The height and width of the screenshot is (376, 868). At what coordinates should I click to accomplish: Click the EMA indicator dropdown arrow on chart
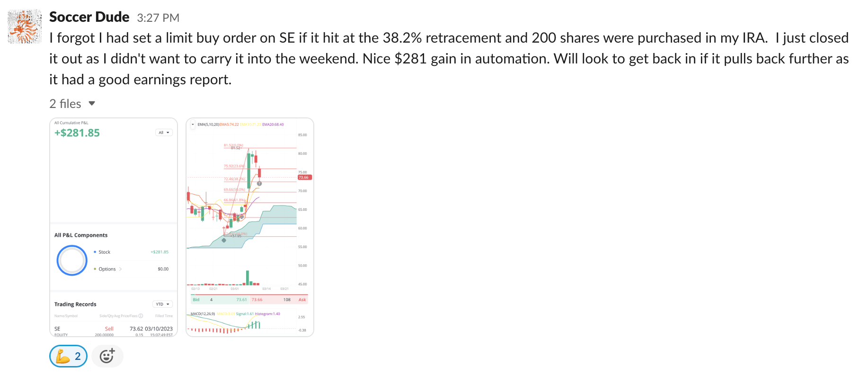point(193,125)
